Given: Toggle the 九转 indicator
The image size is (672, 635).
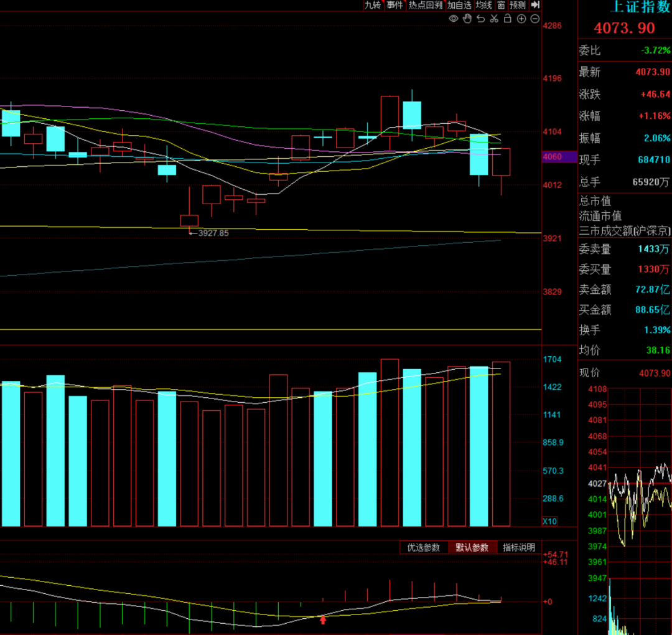Looking at the screenshot, I should pyautogui.click(x=373, y=5).
